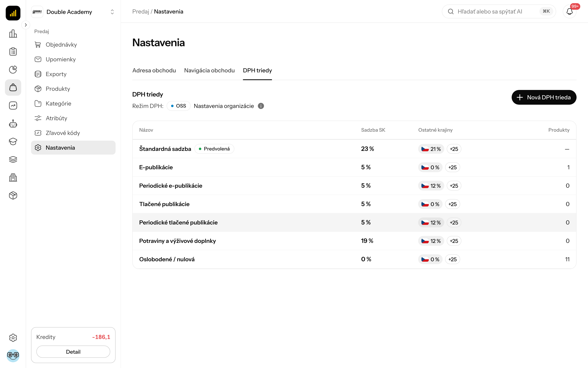Open the Tlačené publikácie row
Screen dimensions: 588x368
(x=354, y=204)
